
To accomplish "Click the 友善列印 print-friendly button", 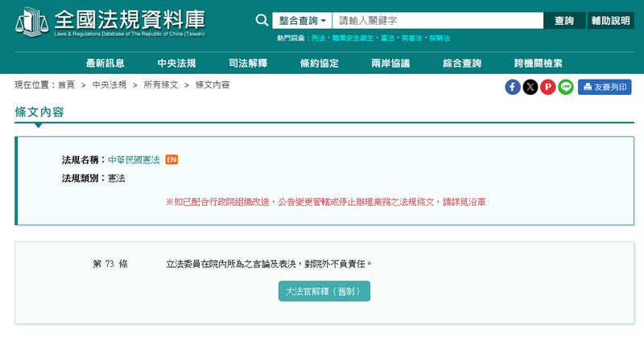I will 605,87.
